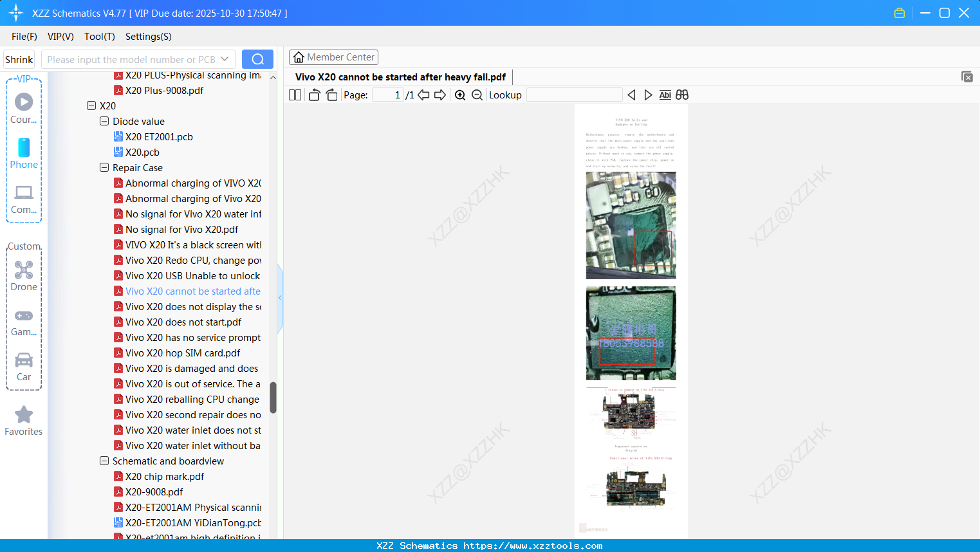Open X20 ET2001.pcb file

point(159,136)
